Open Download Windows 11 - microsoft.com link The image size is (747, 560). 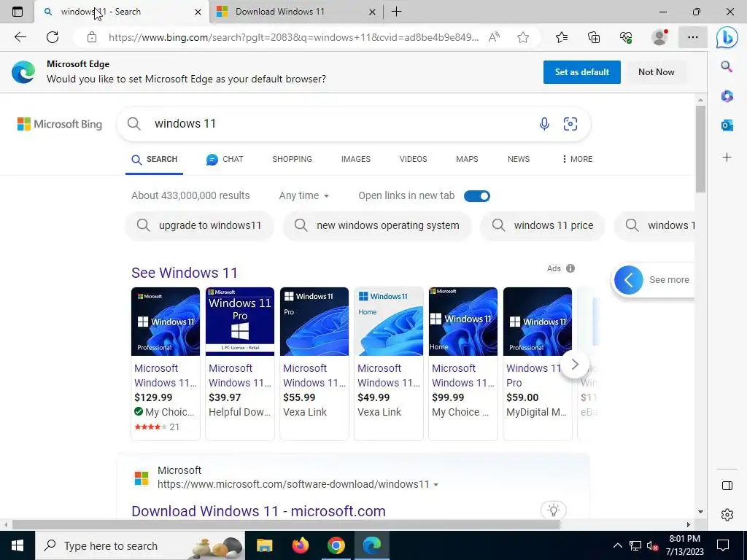pyautogui.click(x=258, y=511)
